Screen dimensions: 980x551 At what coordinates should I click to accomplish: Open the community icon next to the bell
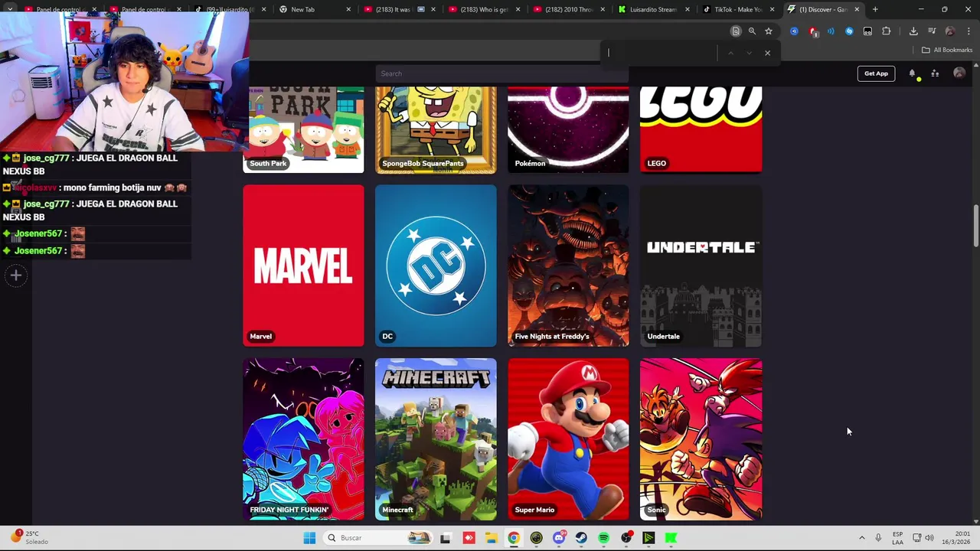(x=935, y=73)
